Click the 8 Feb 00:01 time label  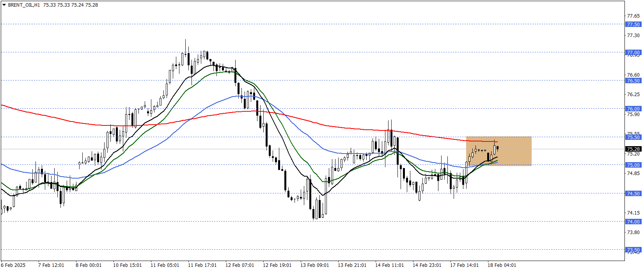click(89, 265)
